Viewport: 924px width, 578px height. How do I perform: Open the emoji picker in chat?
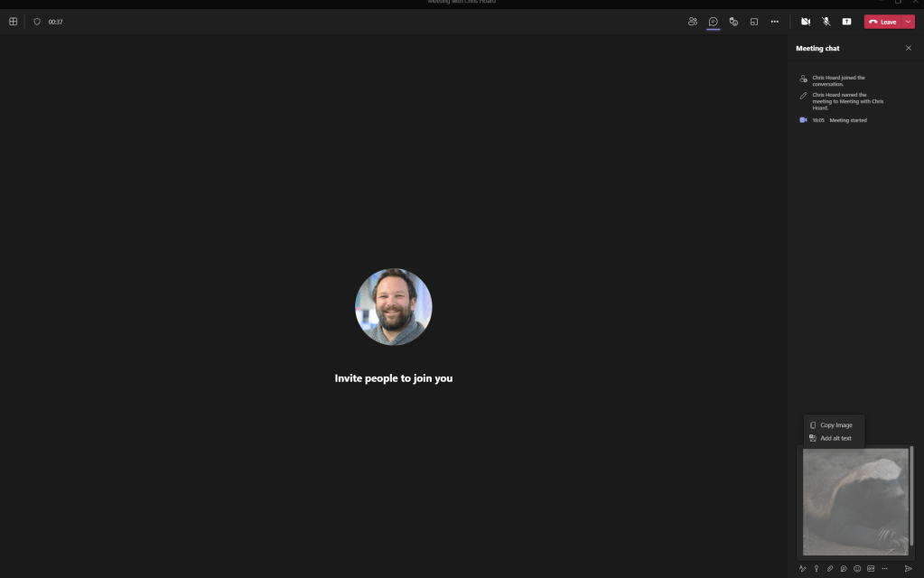pyautogui.click(x=857, y=569)
